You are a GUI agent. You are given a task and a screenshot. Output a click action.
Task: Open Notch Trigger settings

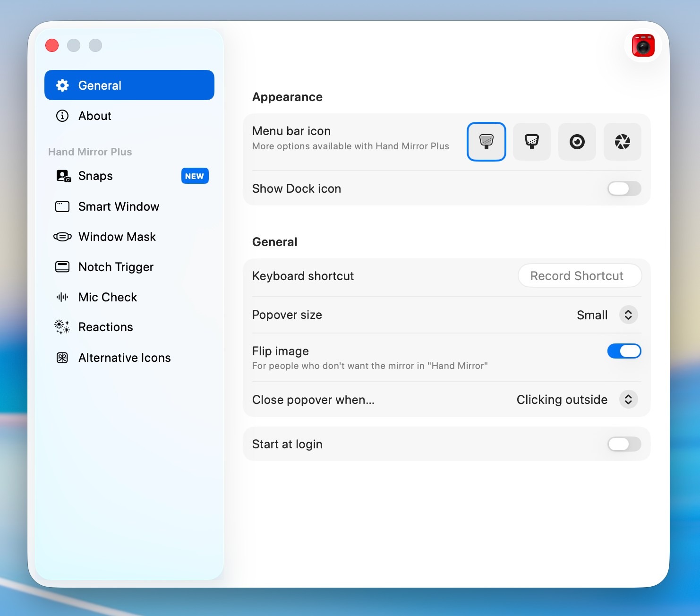tap(129, 267)
